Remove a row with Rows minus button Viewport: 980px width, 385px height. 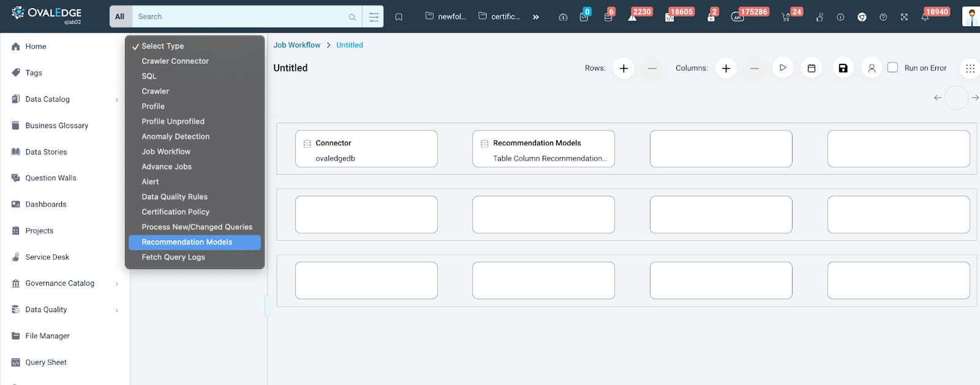click(x=652, y=68)
